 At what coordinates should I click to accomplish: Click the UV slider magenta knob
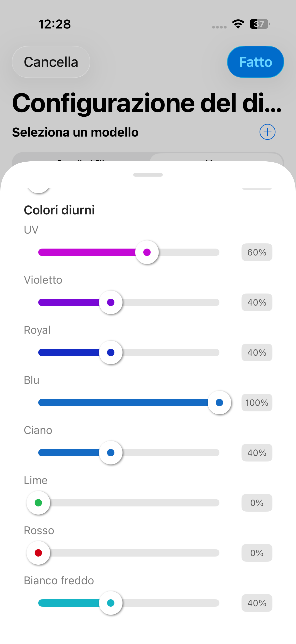147,252
